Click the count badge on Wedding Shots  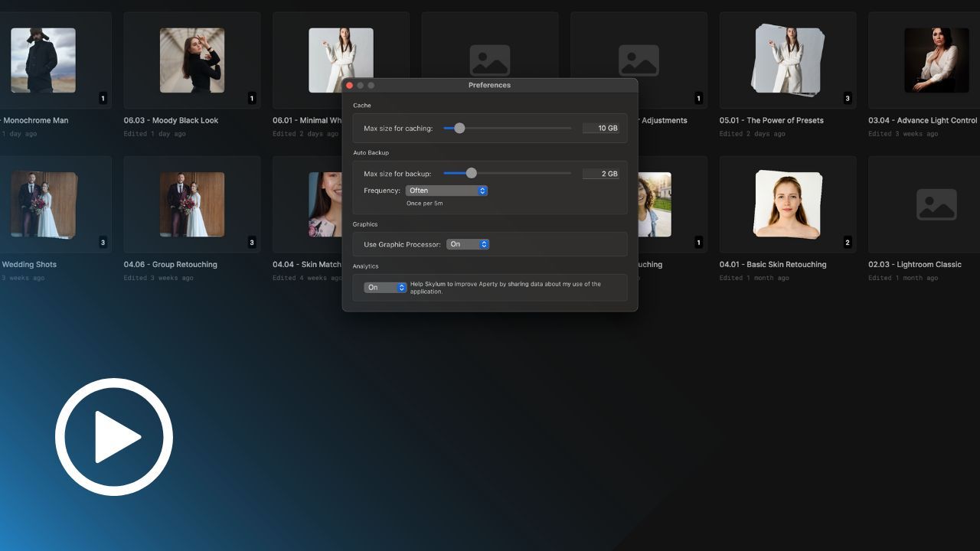coord(103,243)
